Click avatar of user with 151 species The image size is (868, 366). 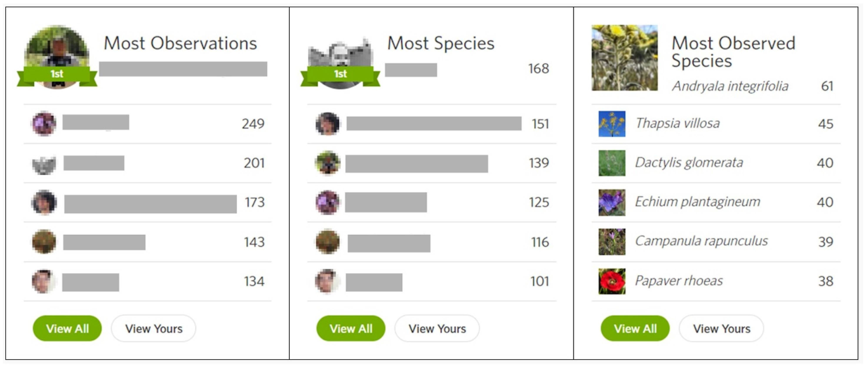point(328,124)
